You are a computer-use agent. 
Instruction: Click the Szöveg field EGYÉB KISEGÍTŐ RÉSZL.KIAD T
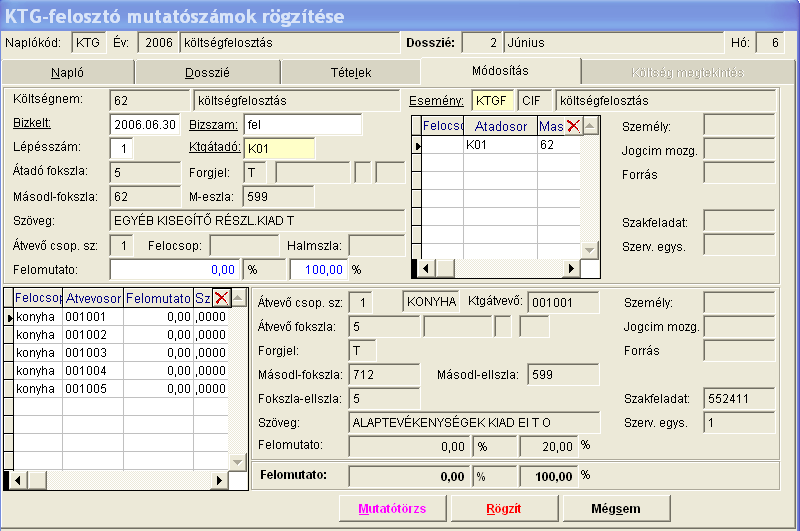coord(257,221)
